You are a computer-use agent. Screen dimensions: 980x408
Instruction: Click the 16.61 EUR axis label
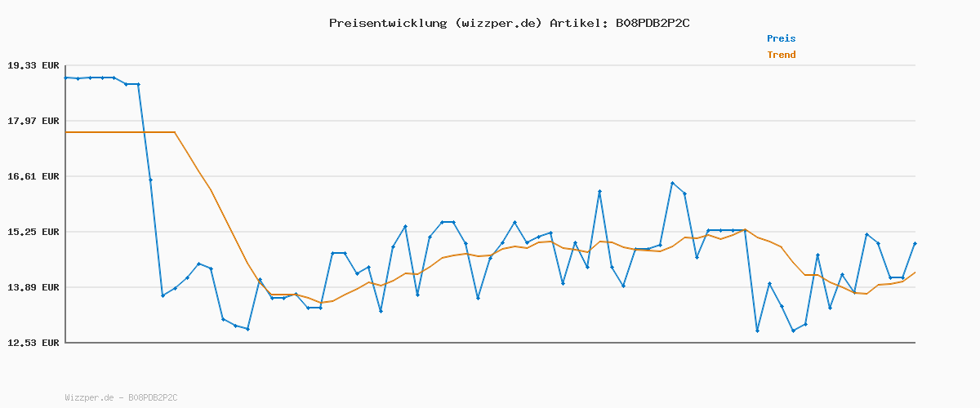[x=33, y=176]
